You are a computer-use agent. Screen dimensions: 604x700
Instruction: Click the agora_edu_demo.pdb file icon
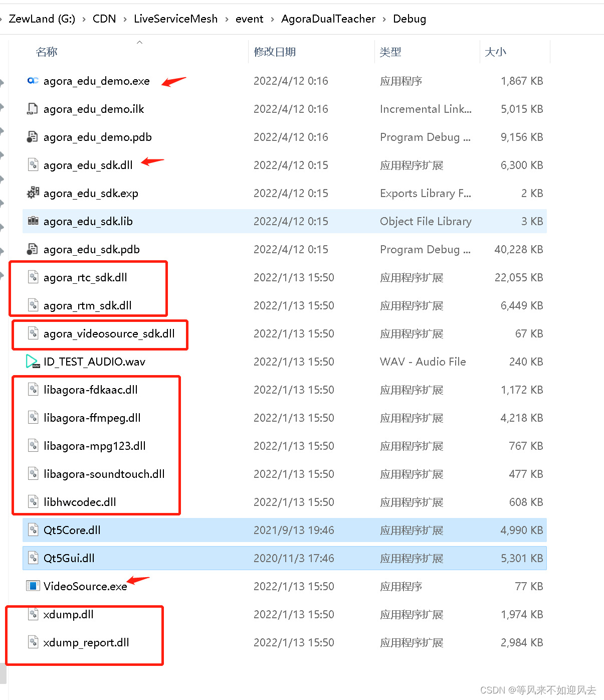pos(33,137)
